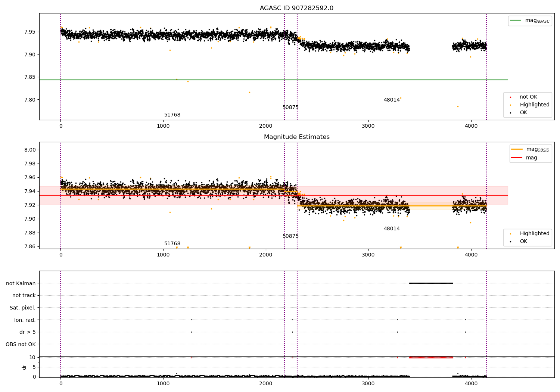Click the "dr > 5" row label

pos(28,332)
